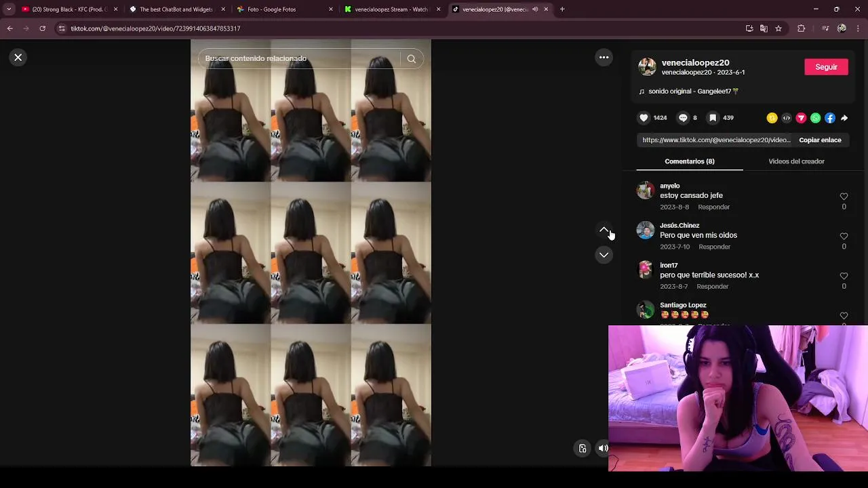
Task: Mute the TikTok tab using its speaker icon
Action: click(x=535, y=9)
